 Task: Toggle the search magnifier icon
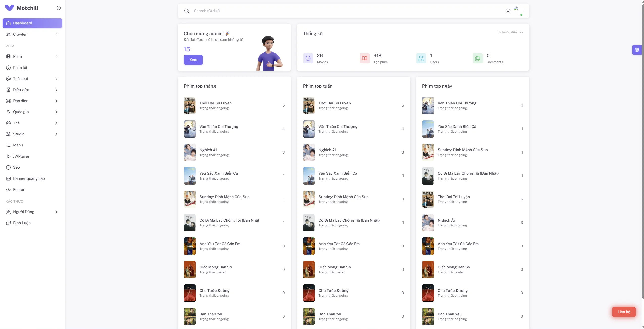[186, 11]
